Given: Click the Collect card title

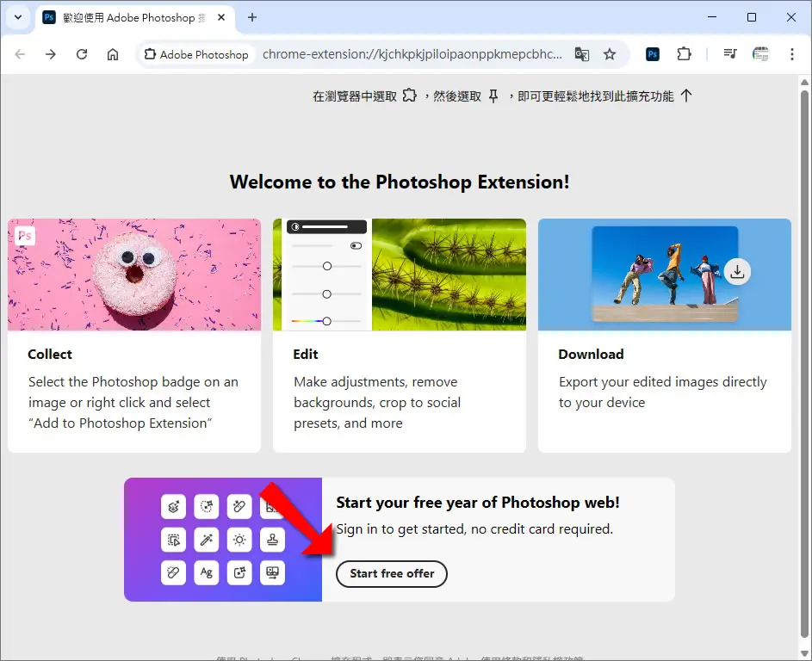Looking at the screenshot, I should [x=50, y=354].
